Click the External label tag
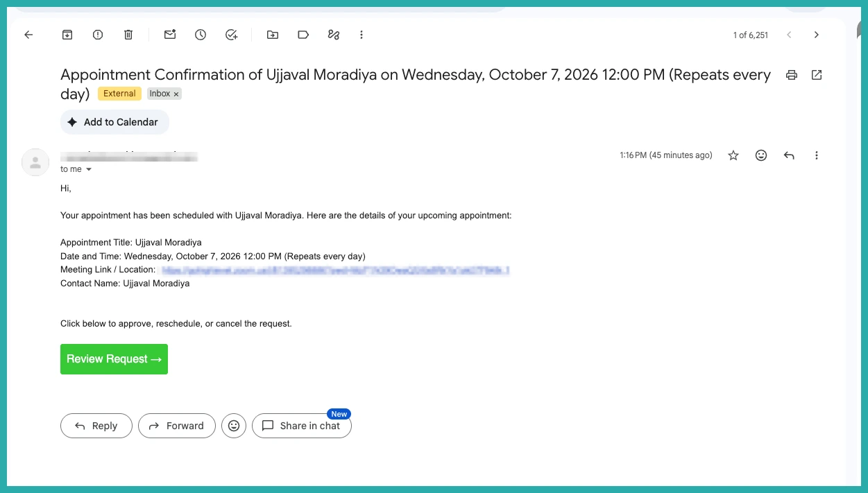Screen dimensions: 868x493 point(119,94)
